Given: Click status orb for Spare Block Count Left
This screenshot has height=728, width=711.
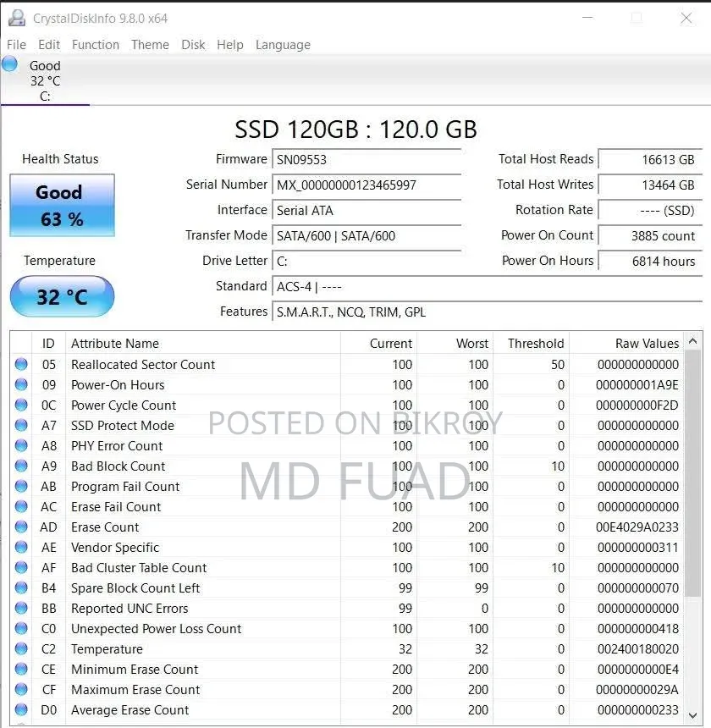Looking at the screenshot, I should 21,587.
